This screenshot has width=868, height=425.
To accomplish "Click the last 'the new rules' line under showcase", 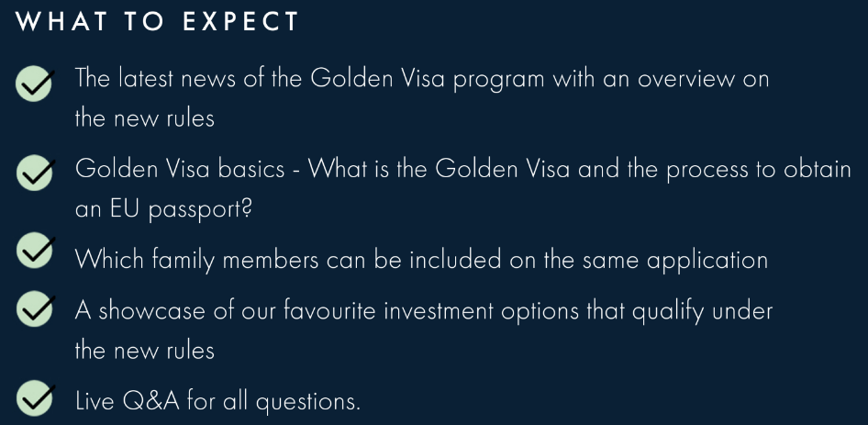I will coord(144,351).
